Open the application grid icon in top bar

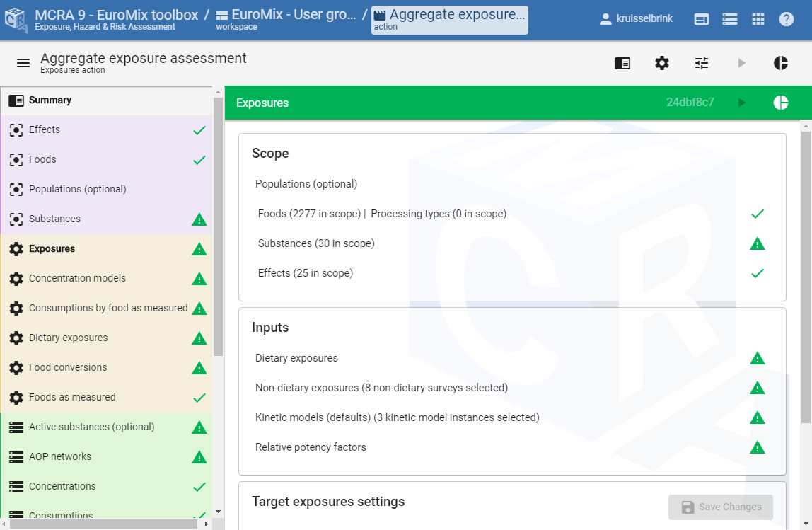(758, 18)
